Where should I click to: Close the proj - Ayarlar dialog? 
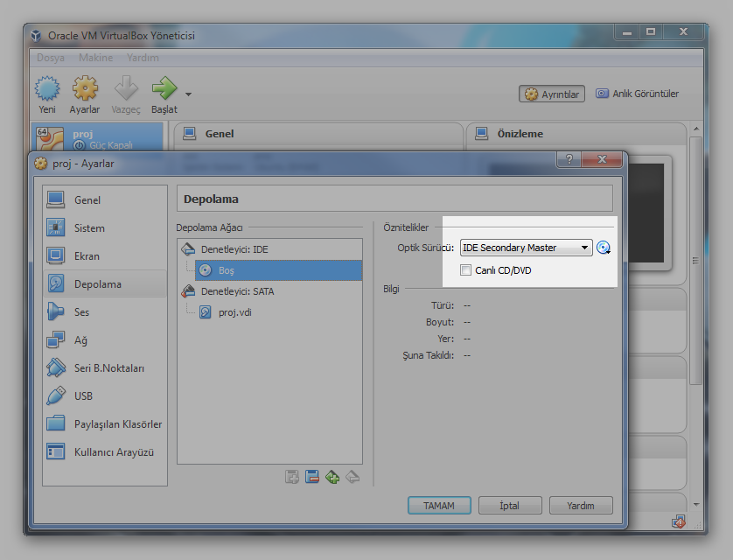[602, 159]
